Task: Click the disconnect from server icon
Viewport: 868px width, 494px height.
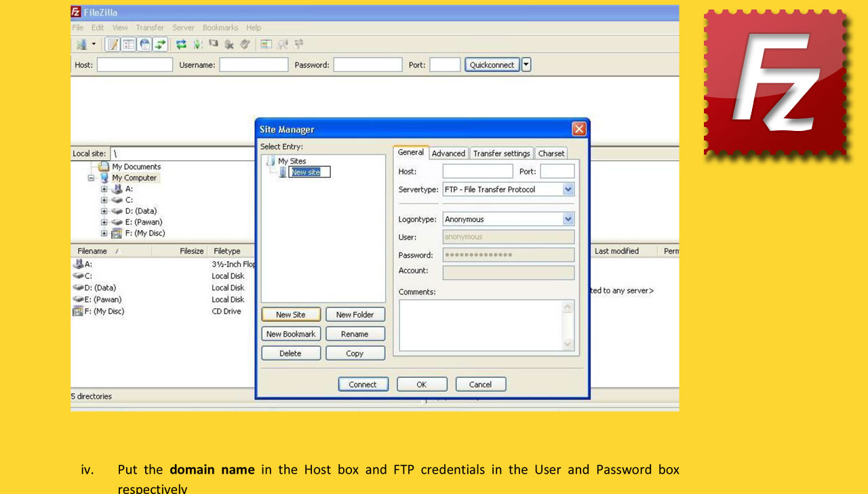Action: pyautogui.click(x=229, y=45)
